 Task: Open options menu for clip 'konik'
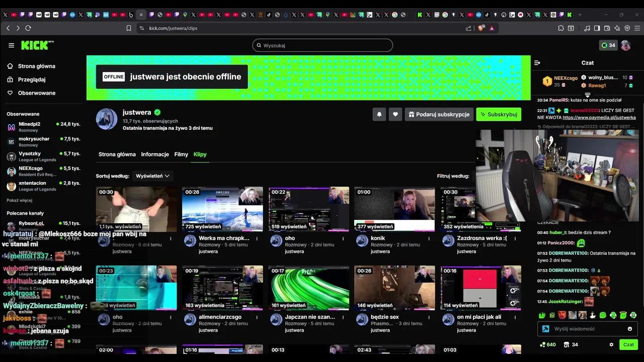[x=429, y=238]
